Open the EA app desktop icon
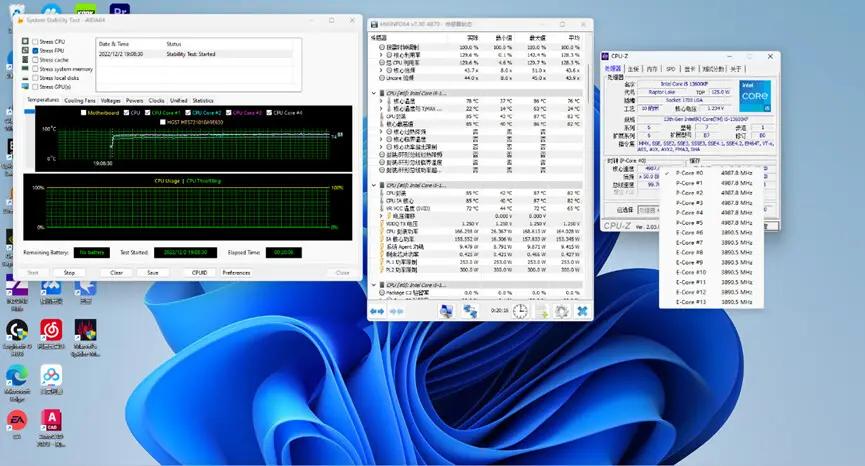Viewport: 865px width, 466px height. [17, 421]
